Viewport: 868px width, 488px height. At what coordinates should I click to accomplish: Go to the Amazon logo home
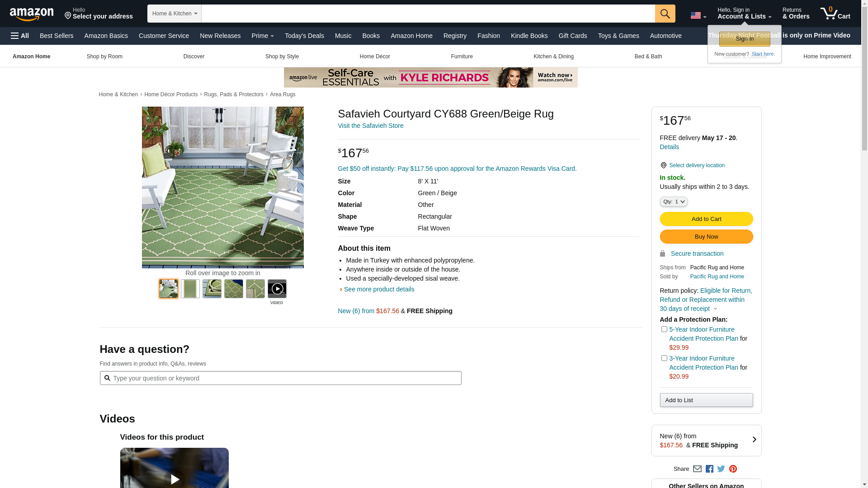(x=32, y=14)
